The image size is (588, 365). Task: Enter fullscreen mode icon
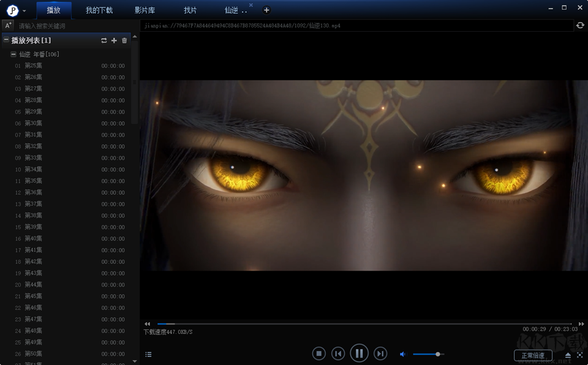580,355
